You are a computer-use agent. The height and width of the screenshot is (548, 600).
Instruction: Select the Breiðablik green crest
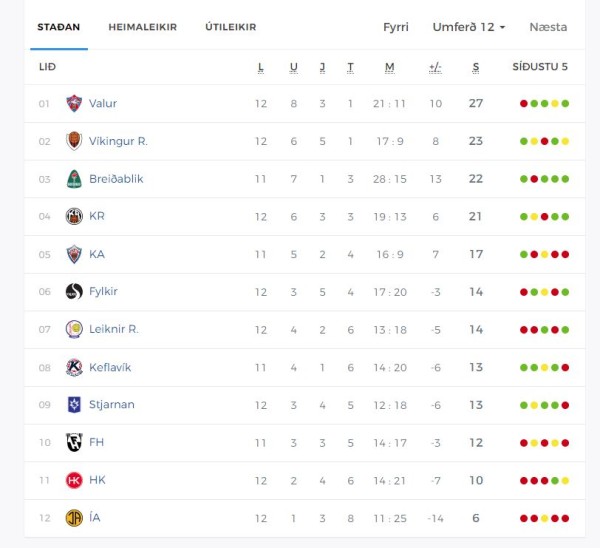pos(74,179)
